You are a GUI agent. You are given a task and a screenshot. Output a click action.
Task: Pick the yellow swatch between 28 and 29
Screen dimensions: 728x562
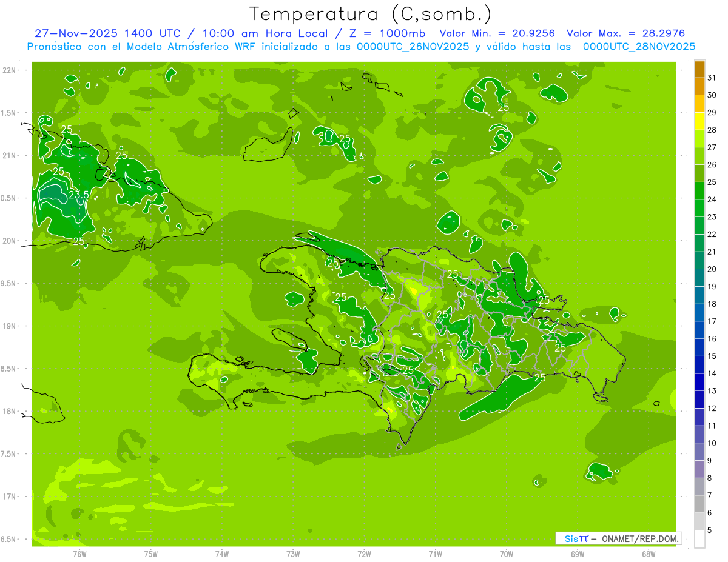point(699,121)
